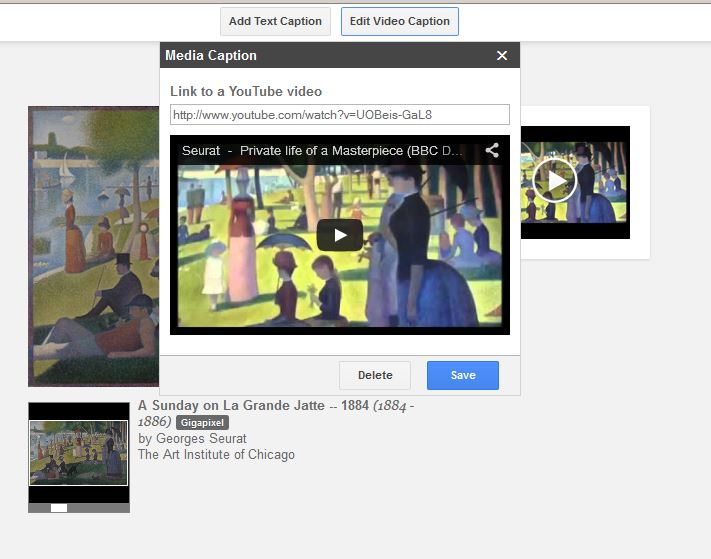Save the media caption
Screen dimensions: 711x559
(x=463, y=375)
